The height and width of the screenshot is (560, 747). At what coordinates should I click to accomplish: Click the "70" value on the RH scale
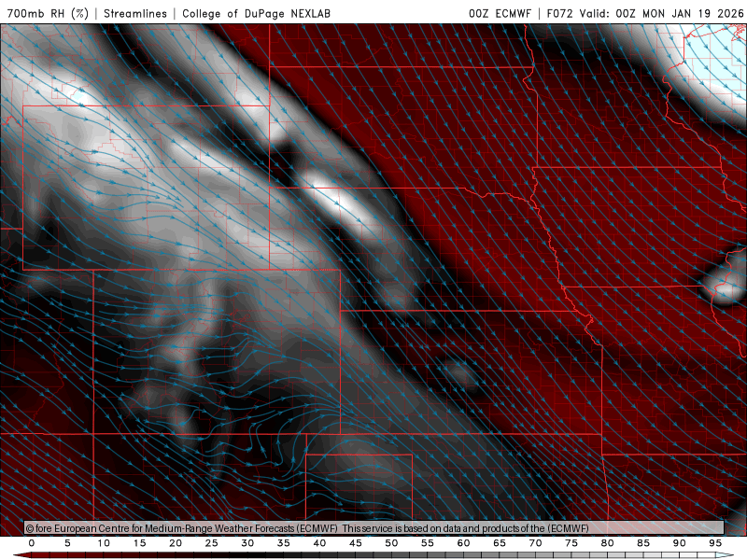(535, 543)
